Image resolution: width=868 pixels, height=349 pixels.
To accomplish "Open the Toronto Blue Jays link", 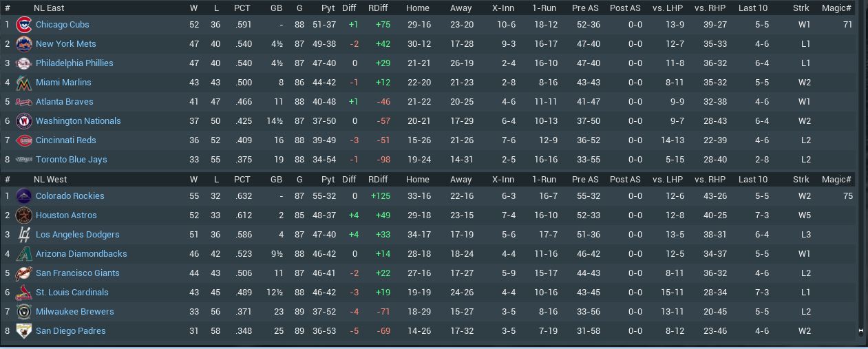I will (x=71, y=160).
